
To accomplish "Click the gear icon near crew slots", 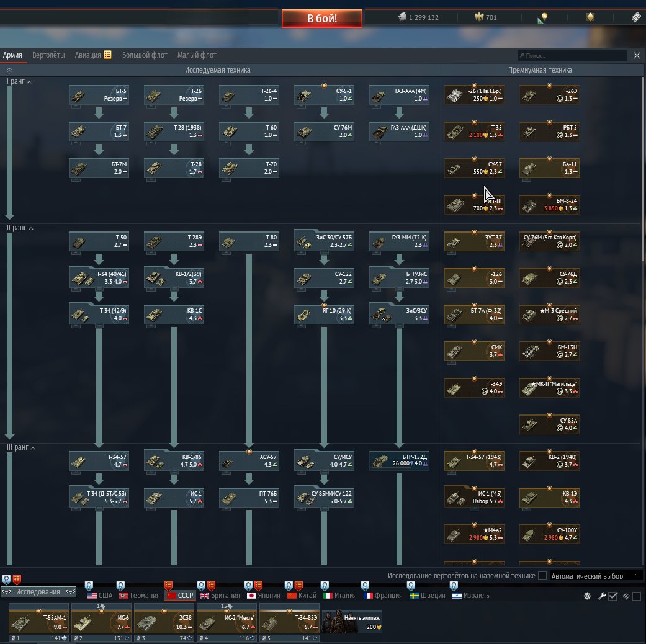I will point(587,596).
